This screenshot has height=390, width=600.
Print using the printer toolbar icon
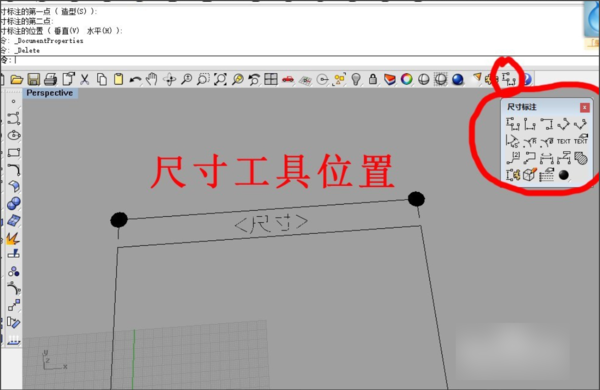51,80
